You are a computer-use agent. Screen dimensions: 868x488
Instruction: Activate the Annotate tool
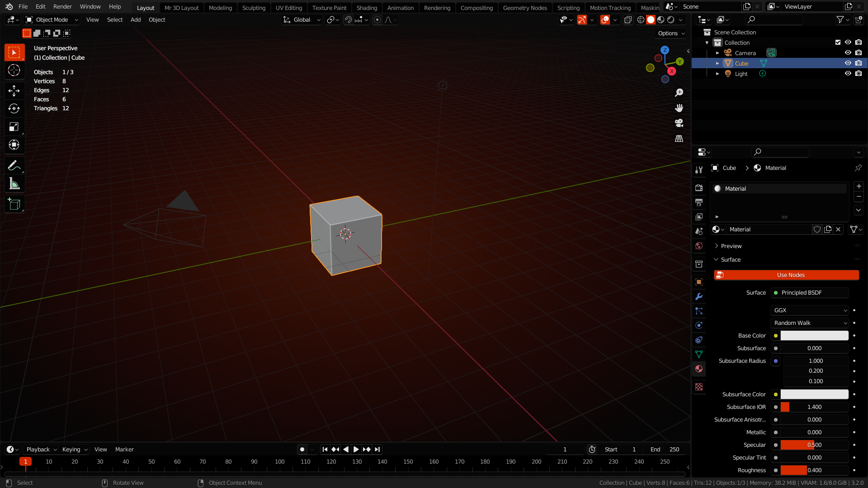[x=14, y=165]
